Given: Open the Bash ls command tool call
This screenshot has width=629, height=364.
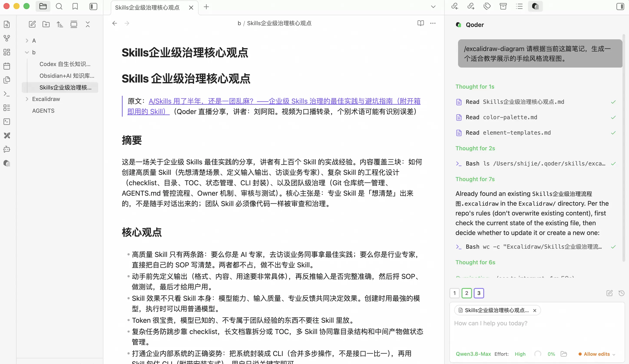Looking at the screenshot, I should pos(536,164).
